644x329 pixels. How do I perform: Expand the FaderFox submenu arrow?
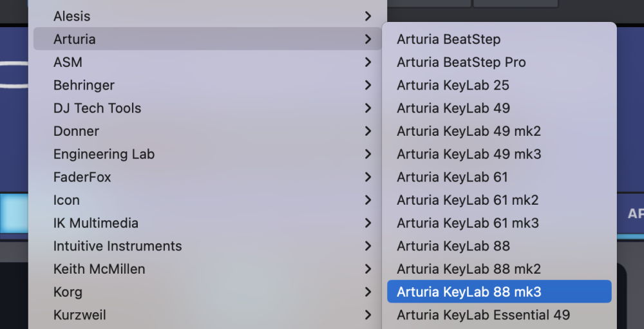pyautogui.click(x=368, y=177)
